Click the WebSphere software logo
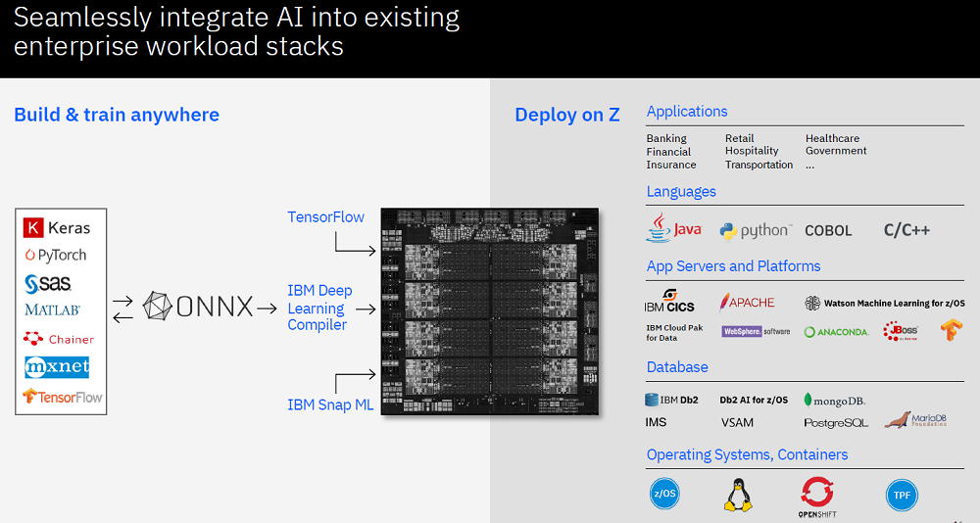This screenshot has height=523, width=980. coord(756,331)
